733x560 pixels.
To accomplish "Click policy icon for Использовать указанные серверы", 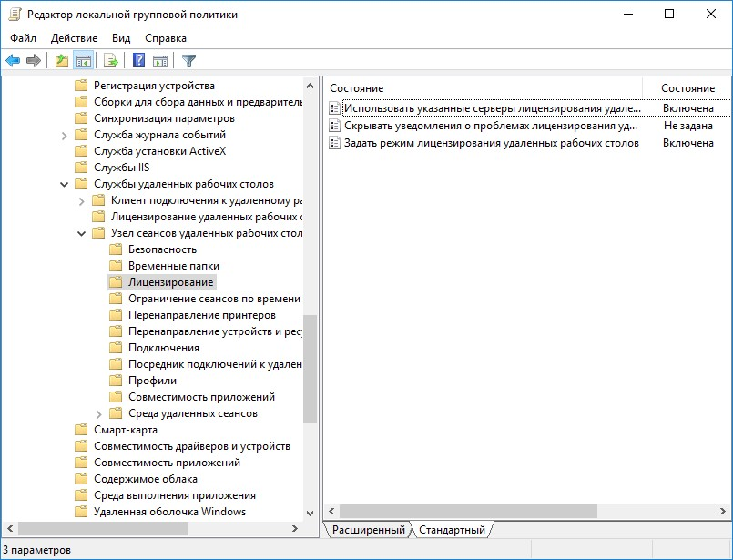I will [334, 108].
